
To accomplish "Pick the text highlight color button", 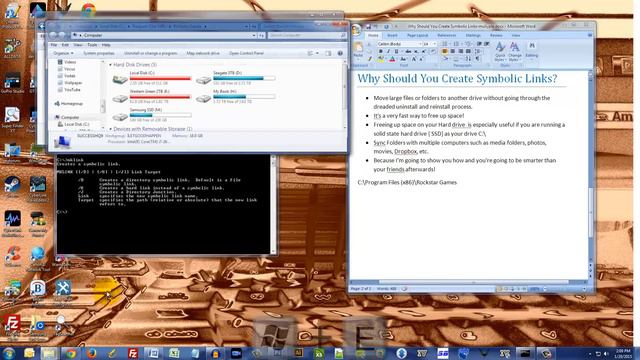I will tap(381, 58).
